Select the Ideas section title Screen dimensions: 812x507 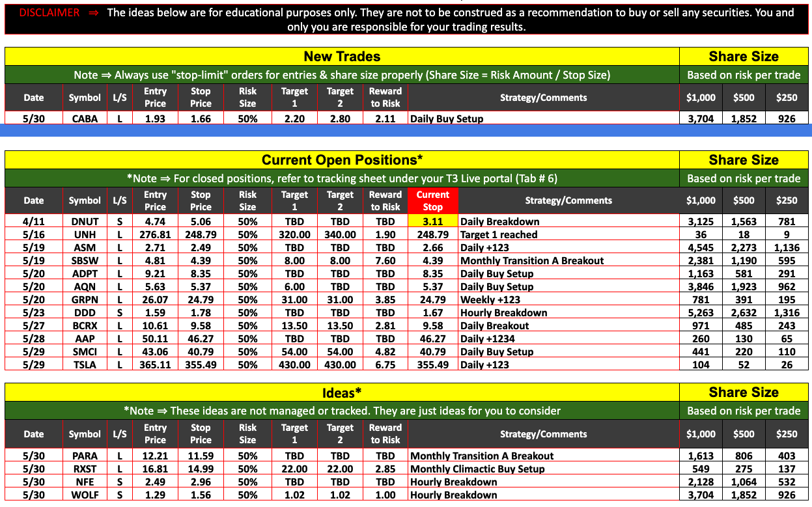[x=342, y=392]
